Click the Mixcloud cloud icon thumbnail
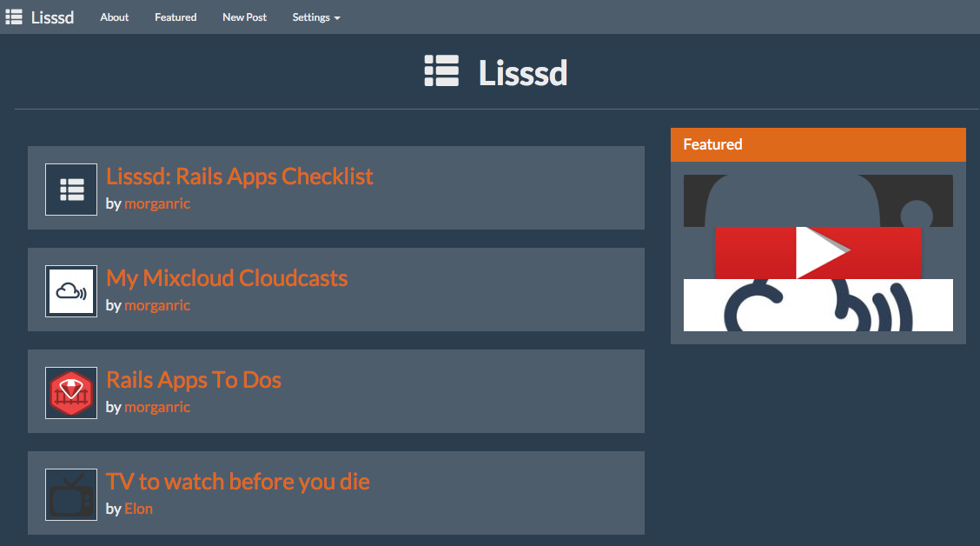 [x=70, y=290]
